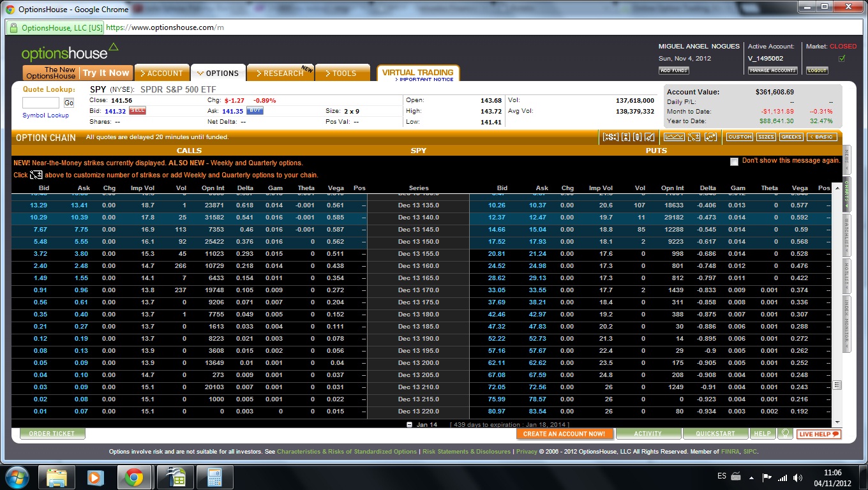
Task: Open Windows Media Player from taskbar
Action: [x=95, y=477]
